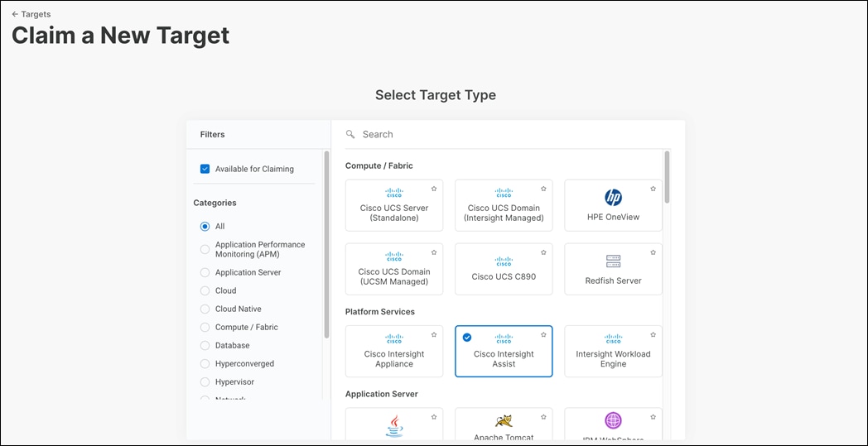Click Redfish Server rack icon
Image resolution: width=868 pixels, height=446 pixels.
click(614, 261)
